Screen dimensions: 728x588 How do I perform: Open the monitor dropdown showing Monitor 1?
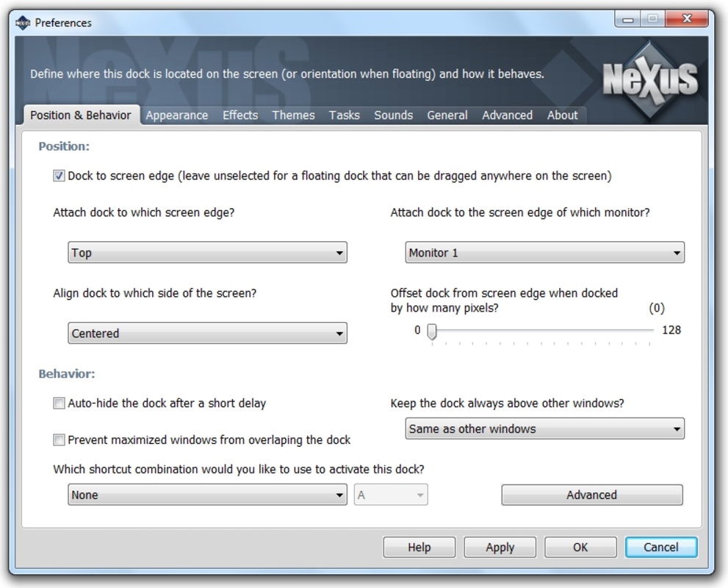click(544, 253)
